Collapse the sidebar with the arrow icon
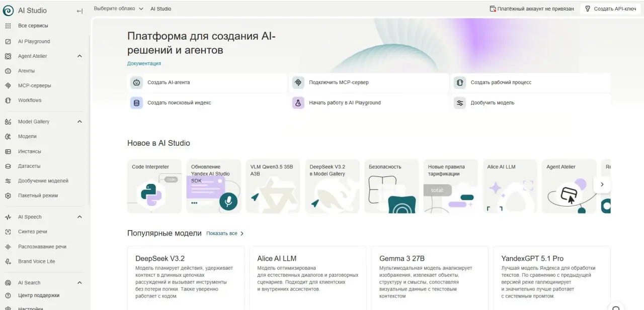The image size is (644, 310). pos(79,11)
